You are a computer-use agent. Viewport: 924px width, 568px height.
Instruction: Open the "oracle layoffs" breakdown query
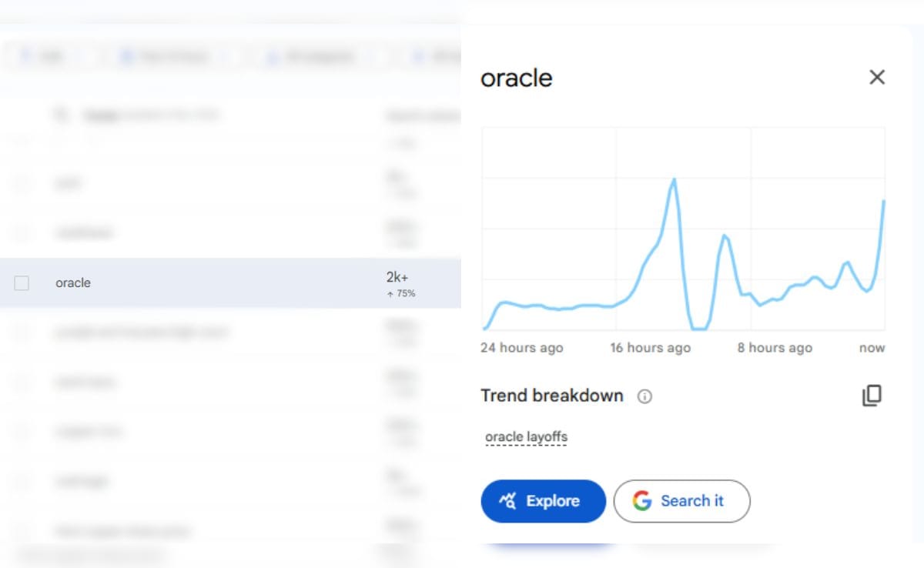point(526,437)
